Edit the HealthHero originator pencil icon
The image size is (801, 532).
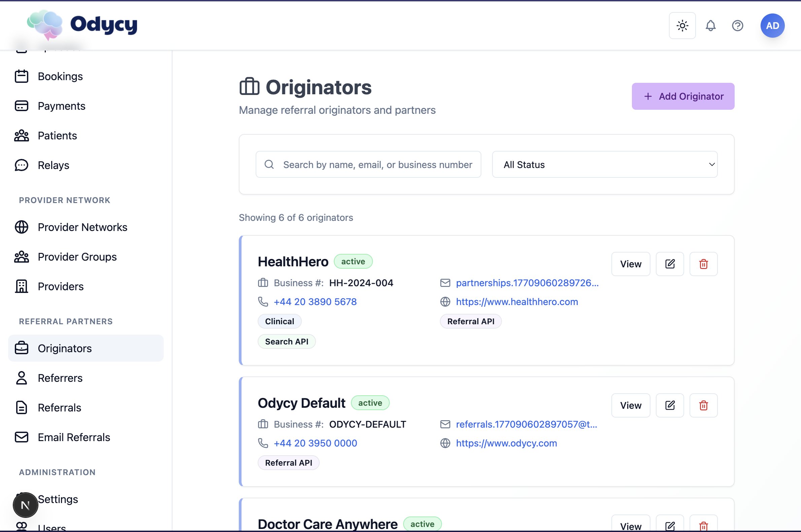[x=669, y=264]
